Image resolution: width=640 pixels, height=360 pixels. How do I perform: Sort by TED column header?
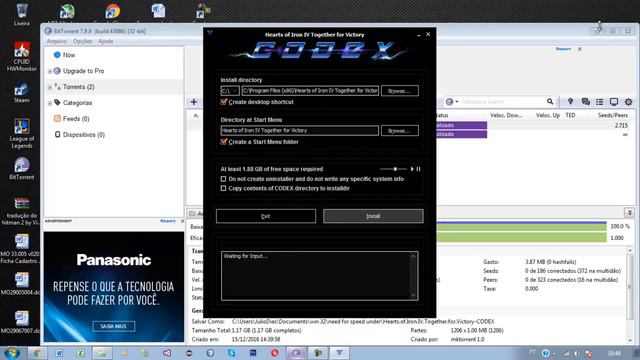tap(570, 116)
